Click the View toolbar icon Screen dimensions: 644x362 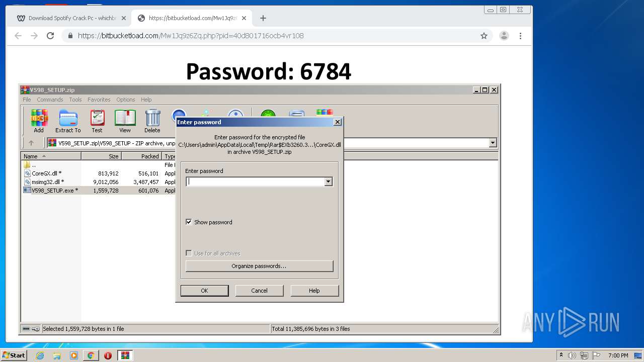(125, 121)
